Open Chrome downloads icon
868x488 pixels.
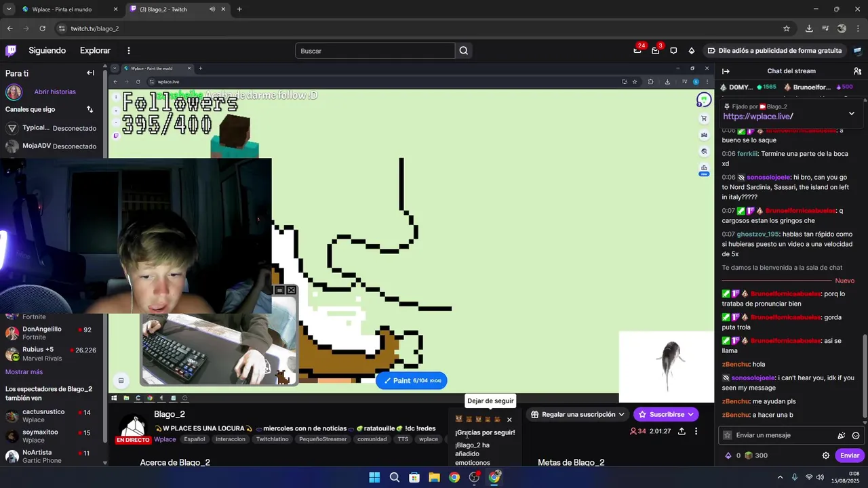click(x=809, y=28)
